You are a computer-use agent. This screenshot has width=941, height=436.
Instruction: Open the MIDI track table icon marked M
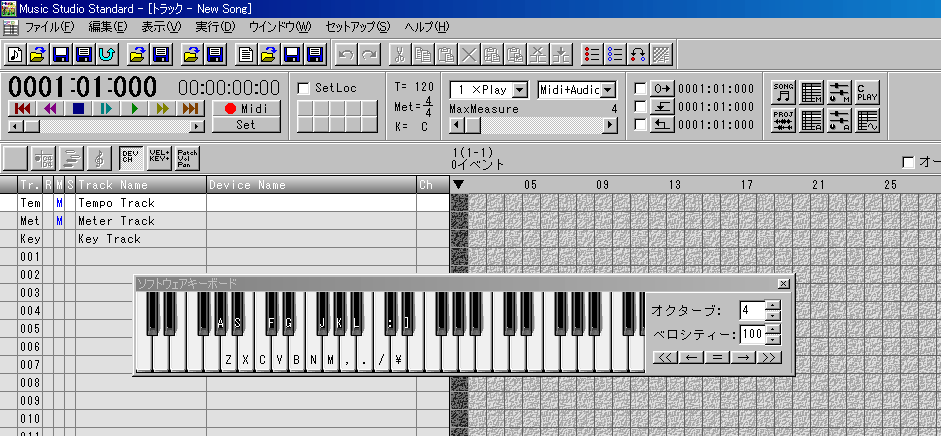click(x=812, y=92)
